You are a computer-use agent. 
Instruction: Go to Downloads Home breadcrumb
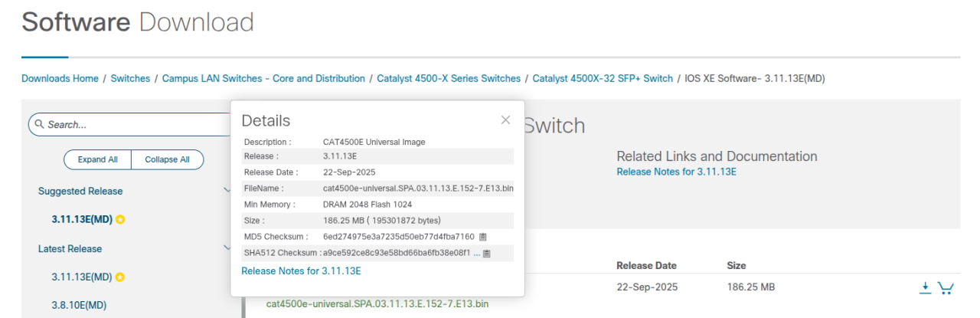coord(60,78)
